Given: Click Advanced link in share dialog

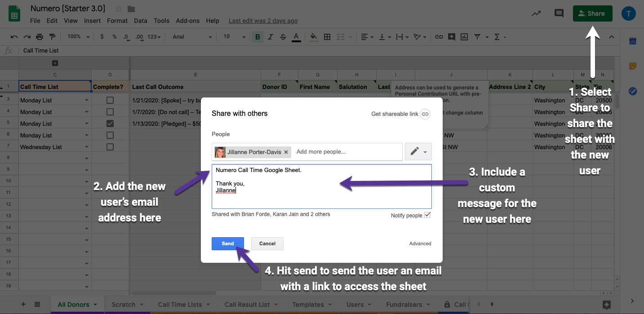Looking at the screenshot, I should click(x=420, y=243).
